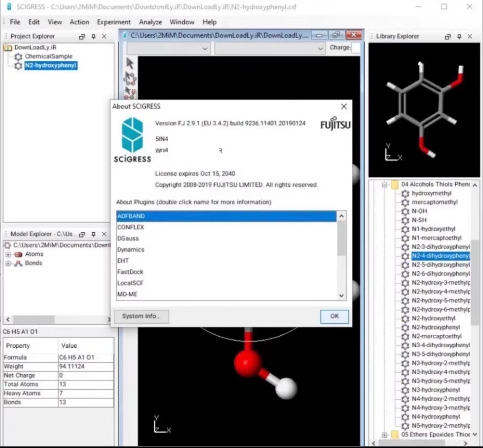Click the 04 Alcohols Thiols folder icon
Screen dimensions: 483x448
[x=395, y=184]
